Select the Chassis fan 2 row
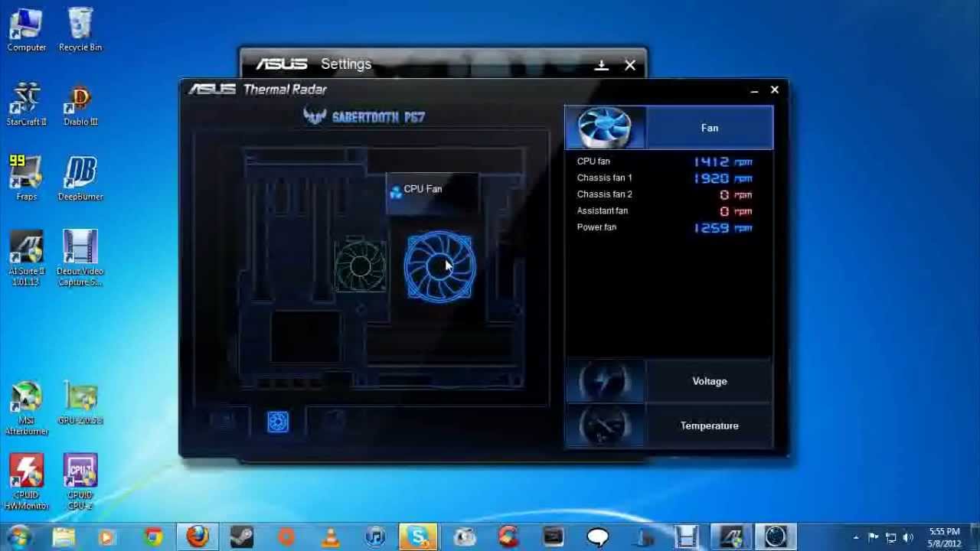This screenshot has height=551, width=980. (x=665, y=194)
